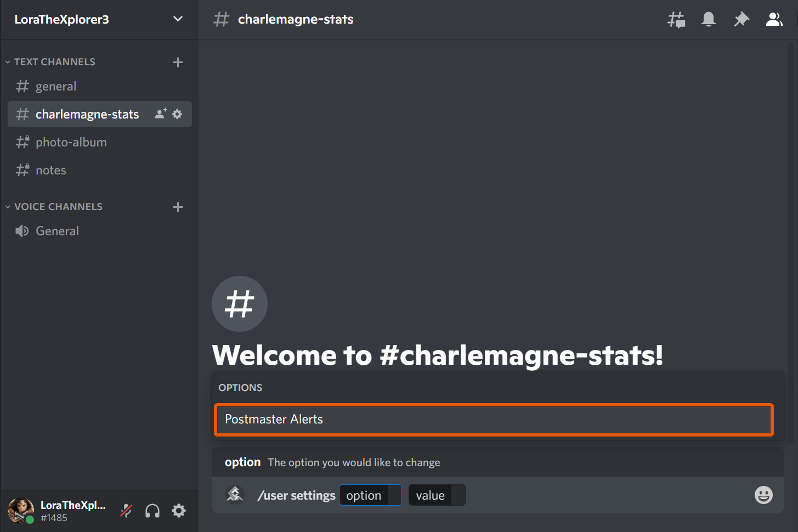
Task: Click the LoraTheXpl... username #1485
Action: (73, 511)
